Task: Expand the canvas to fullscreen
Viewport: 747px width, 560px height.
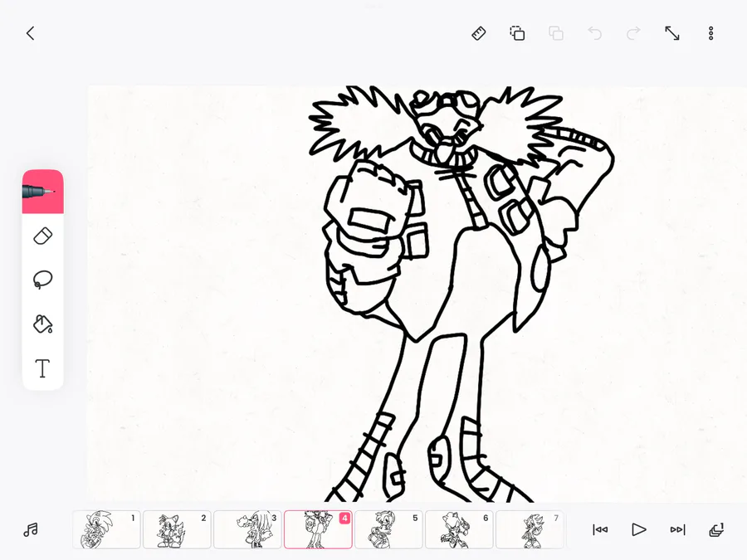Action: pos(672,33)
